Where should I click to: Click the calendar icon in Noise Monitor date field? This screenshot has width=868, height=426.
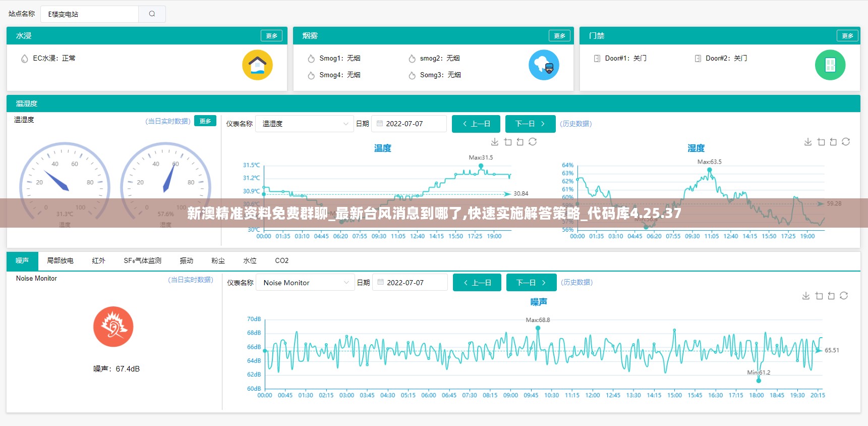(x=381, y=283)
